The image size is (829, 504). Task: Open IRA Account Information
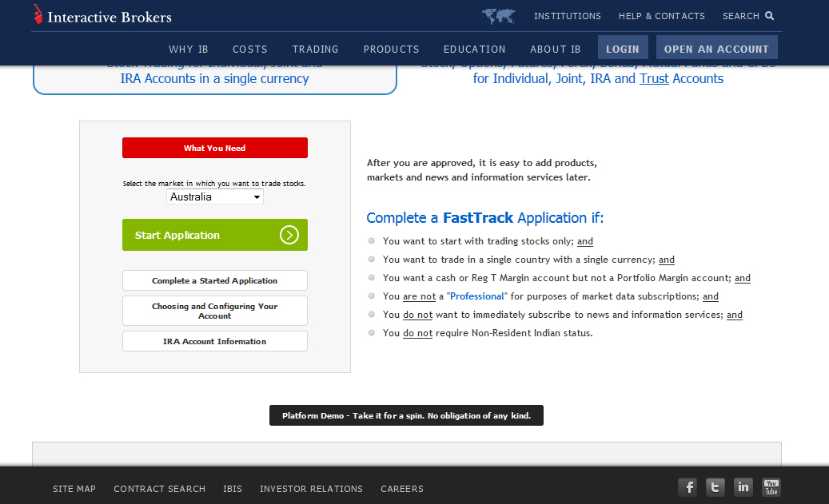215,341
